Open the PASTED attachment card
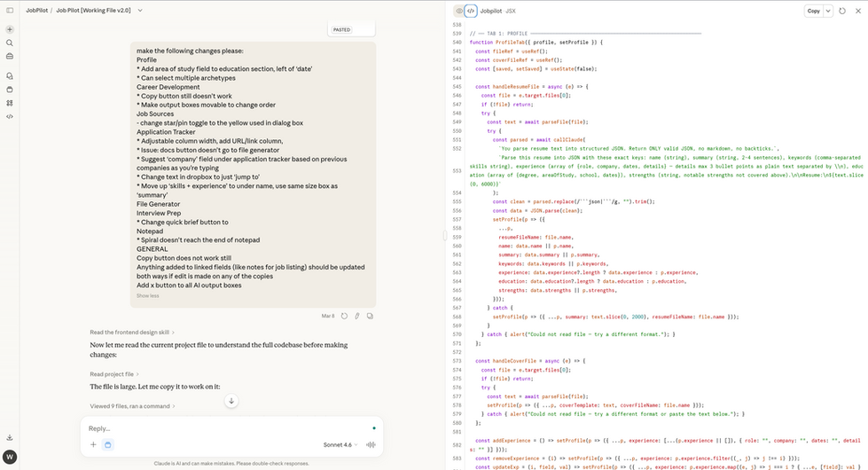This screenshot has height=470, width=868. pos(351,28)
